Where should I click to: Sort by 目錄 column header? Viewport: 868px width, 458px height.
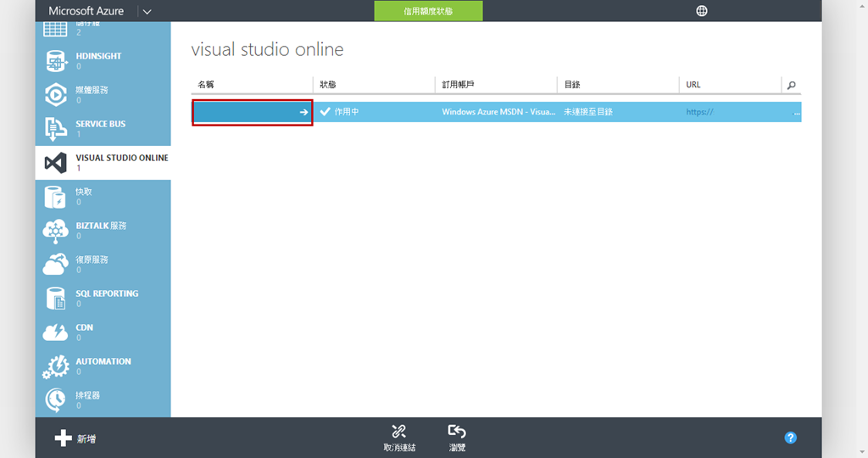[572, 85]
